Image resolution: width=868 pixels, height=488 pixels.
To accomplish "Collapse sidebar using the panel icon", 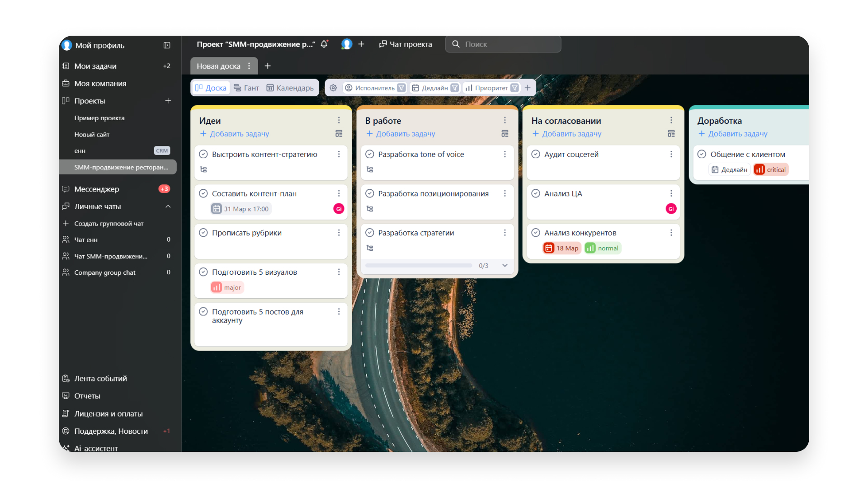I will (167, 45).
